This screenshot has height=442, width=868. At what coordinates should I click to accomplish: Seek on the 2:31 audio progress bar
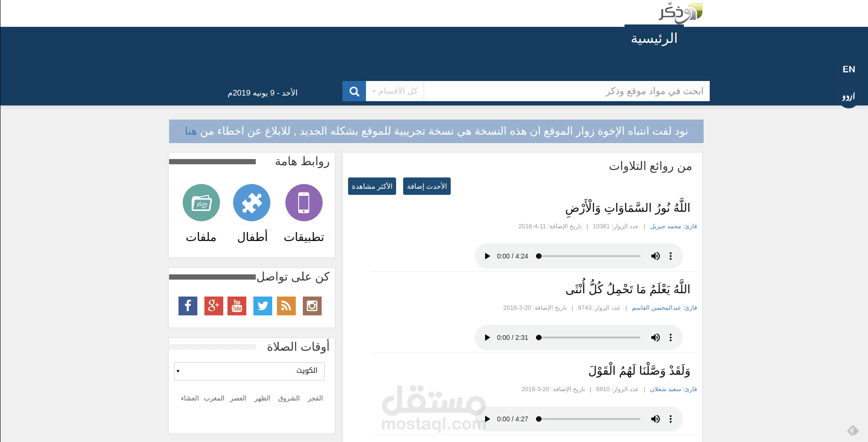pyautogui.click(x=589, y=338)
